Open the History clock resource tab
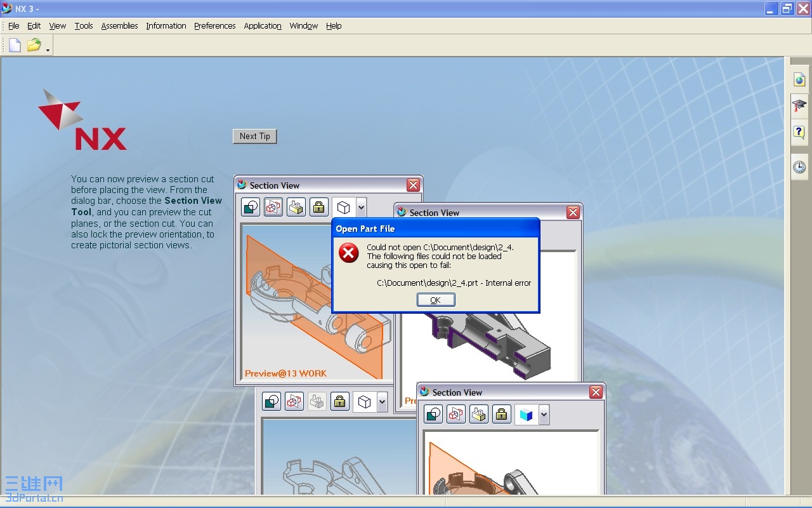 click(x=799, y=167)
